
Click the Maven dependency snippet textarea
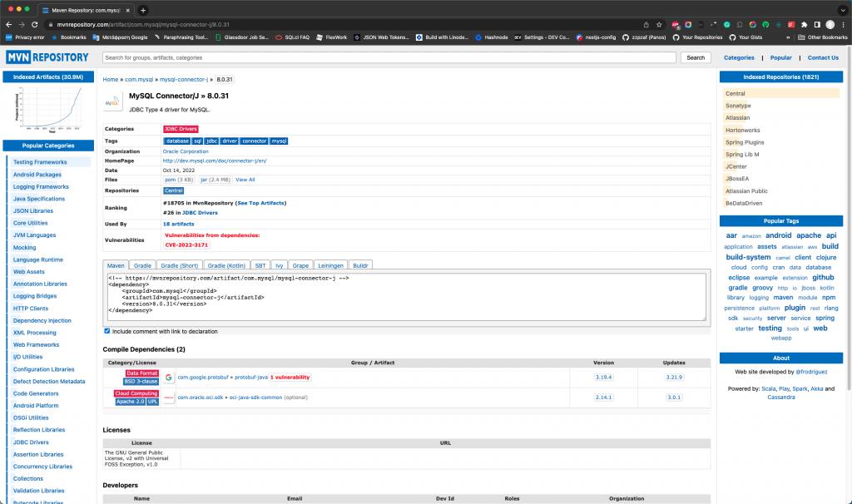coord(406,297)
